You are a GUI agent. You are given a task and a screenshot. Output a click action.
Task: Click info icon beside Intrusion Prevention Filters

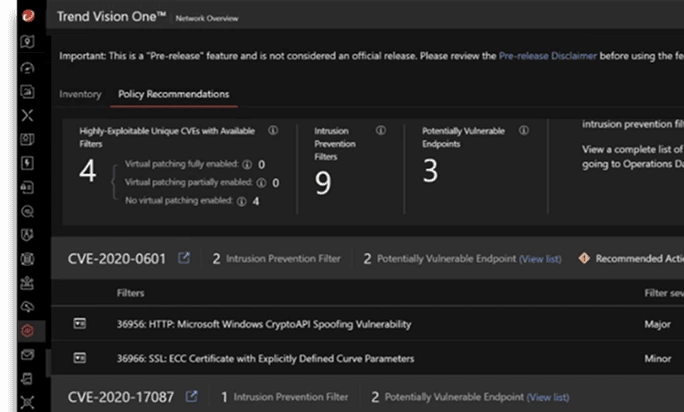[x=381, y=130]
